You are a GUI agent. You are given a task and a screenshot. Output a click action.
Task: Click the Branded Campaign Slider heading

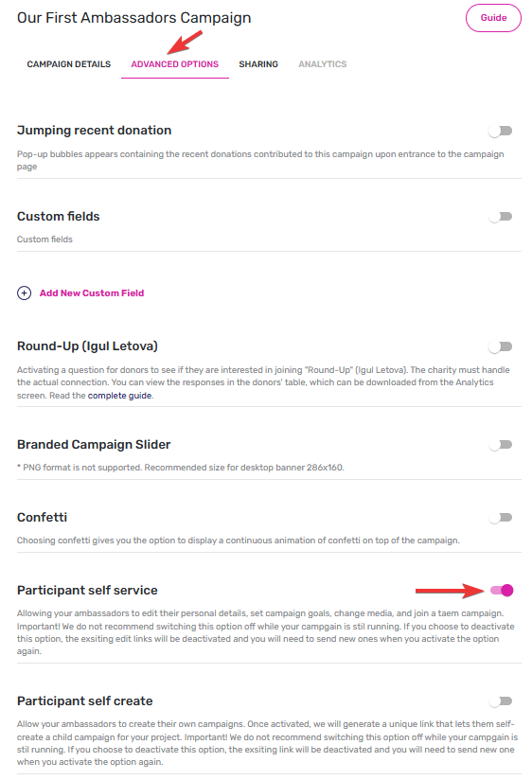coord(94,445)
